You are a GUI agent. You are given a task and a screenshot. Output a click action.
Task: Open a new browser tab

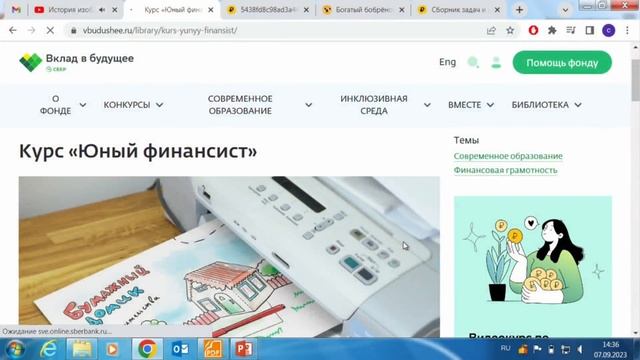click(x=520, y=10)
